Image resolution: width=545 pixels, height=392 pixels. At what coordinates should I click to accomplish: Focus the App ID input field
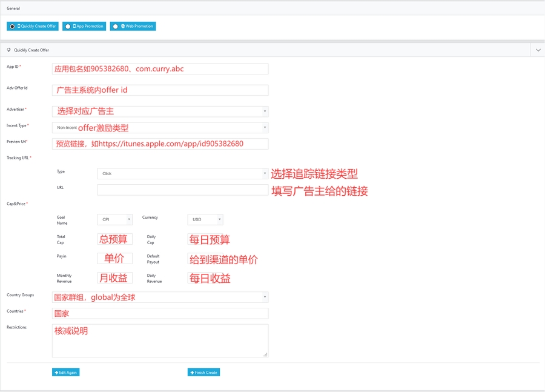click(x=160, y=69)
